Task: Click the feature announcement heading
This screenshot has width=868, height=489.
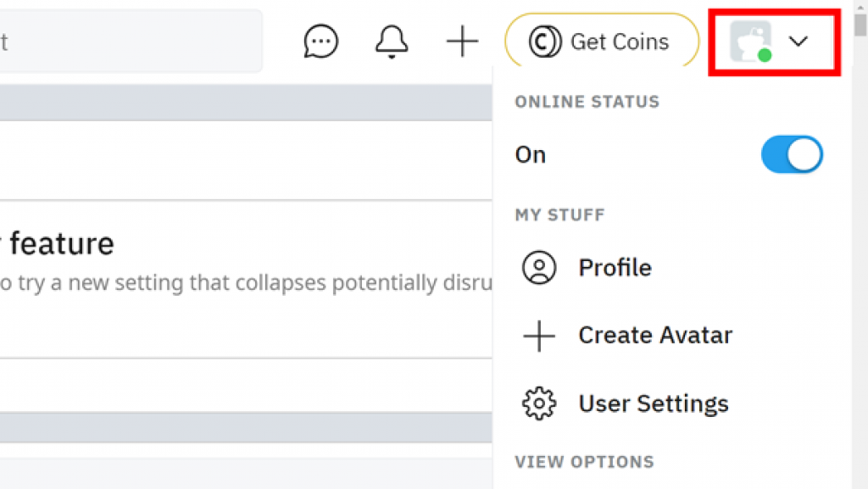Action: click(x=57, y=243)
